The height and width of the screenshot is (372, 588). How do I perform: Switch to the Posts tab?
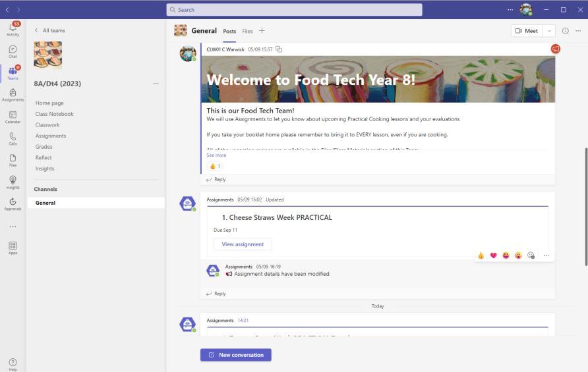click(229, 31)
